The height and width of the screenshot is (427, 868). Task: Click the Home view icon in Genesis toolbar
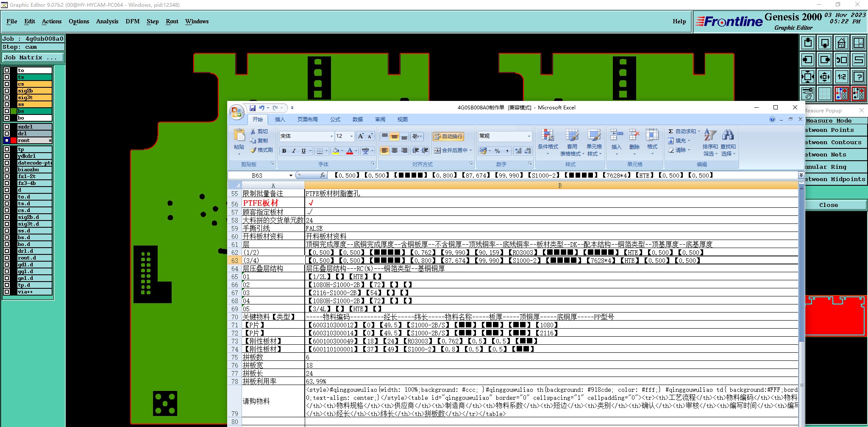(842, 43)
